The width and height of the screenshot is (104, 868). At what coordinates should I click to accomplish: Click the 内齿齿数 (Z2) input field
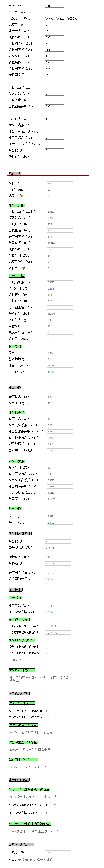[54, 56]
